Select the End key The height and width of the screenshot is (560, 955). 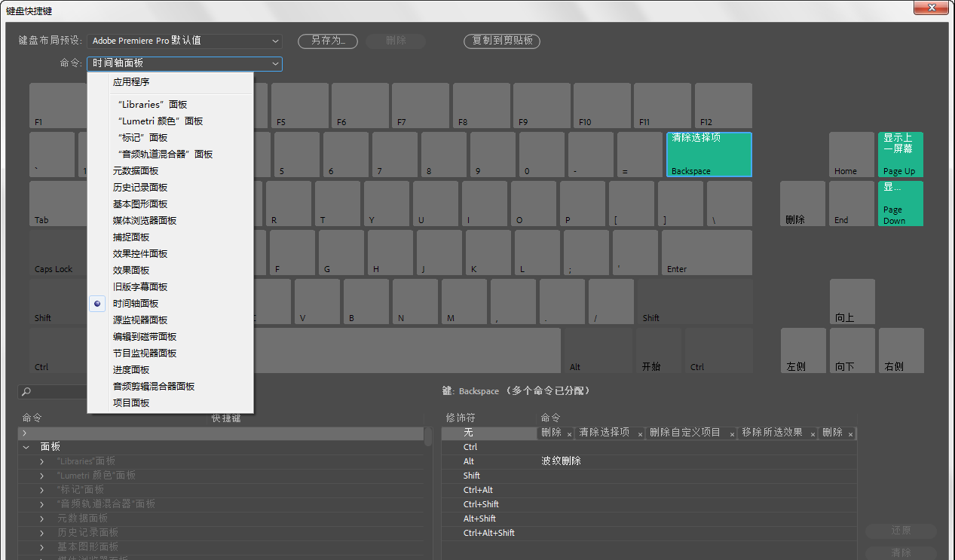coord(852,203)
